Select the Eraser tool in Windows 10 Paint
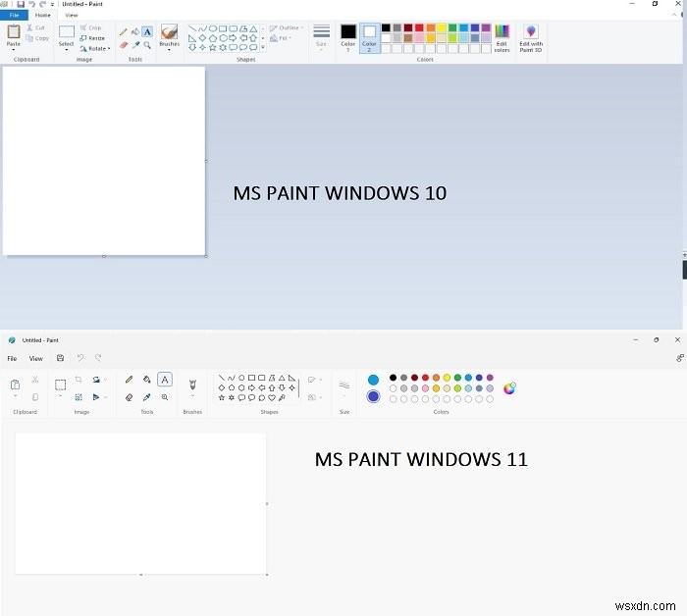This screenshot has height=616, width=687. (124, 45)
